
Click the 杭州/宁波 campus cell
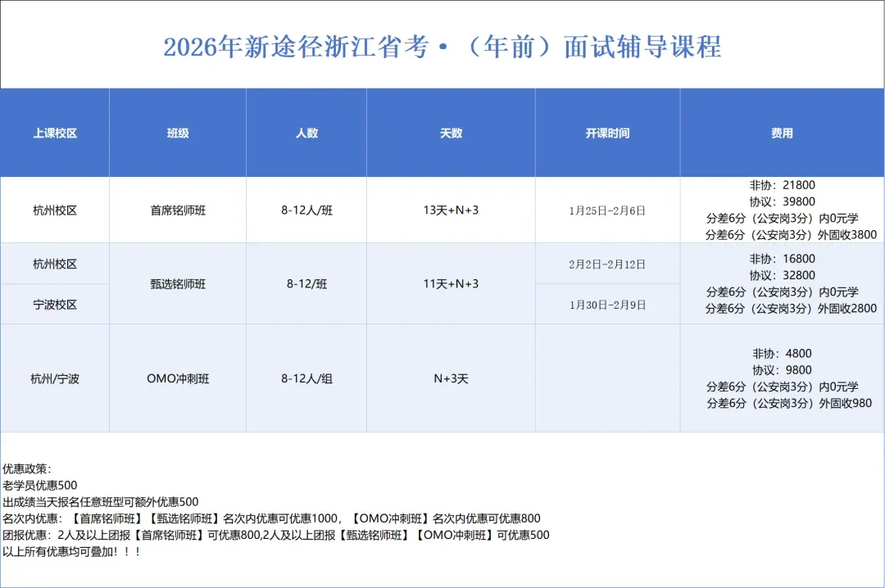(x=55, y=378)
